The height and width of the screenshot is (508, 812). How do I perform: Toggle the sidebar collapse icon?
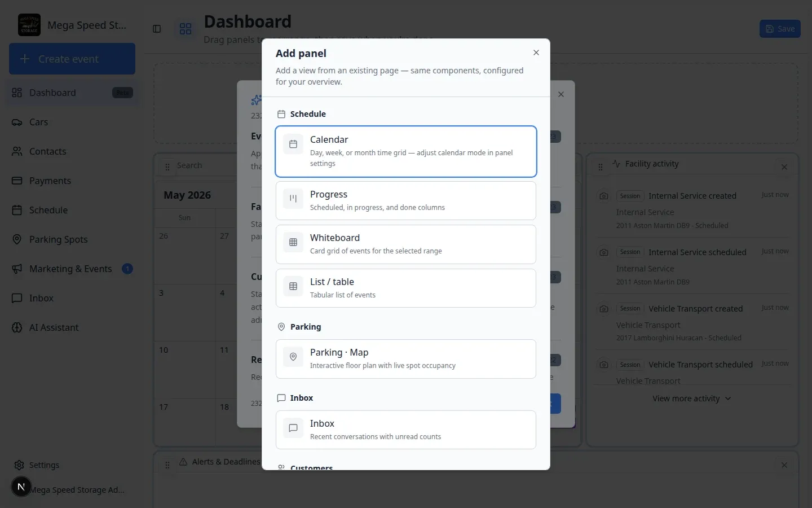157,29
